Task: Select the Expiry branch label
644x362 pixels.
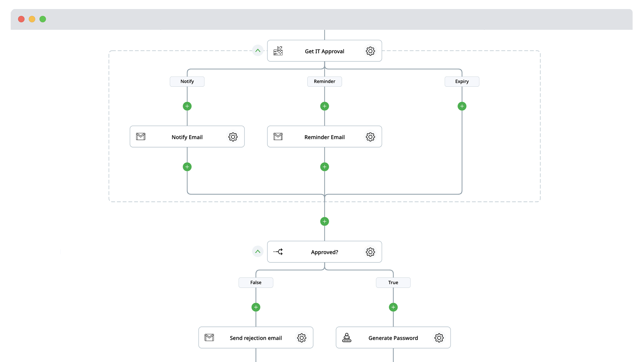Action: click(x=462, y=81)
